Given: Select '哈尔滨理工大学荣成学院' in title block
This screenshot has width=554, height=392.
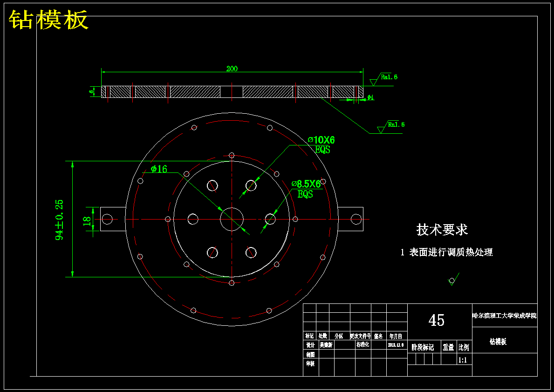Looking at the screenshot, I should click(x=505, y=316).
